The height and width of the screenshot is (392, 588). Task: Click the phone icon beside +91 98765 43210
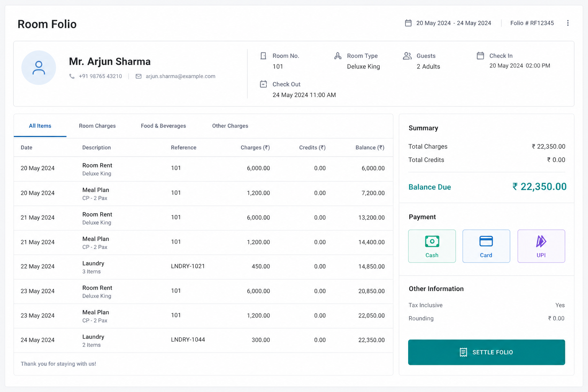(x=72, y=76)
